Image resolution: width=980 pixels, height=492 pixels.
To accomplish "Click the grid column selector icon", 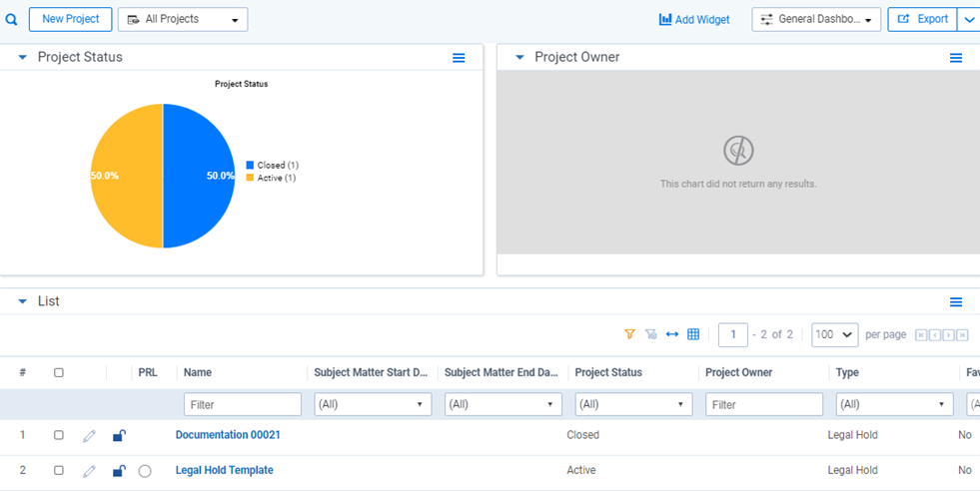I will click(x=693, y=334).
